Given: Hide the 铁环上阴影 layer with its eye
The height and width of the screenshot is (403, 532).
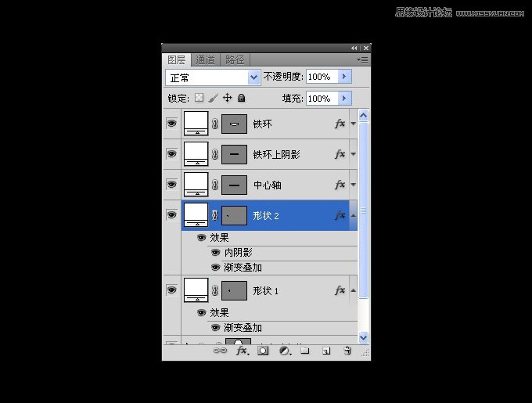Looking at the screenshot, I should point(171,153).
